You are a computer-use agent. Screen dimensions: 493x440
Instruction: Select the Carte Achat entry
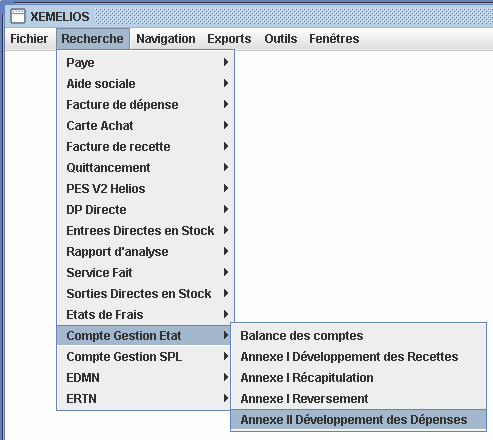[146, 125]
